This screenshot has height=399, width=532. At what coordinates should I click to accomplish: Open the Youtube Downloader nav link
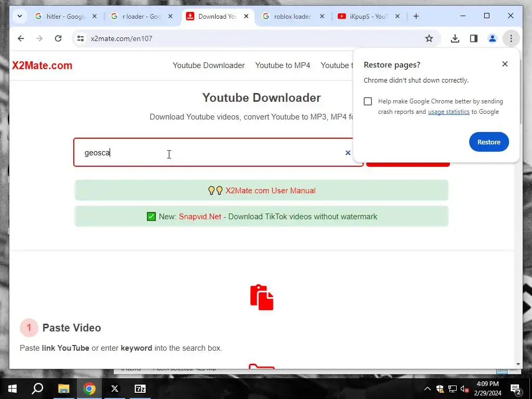[209, 65]
